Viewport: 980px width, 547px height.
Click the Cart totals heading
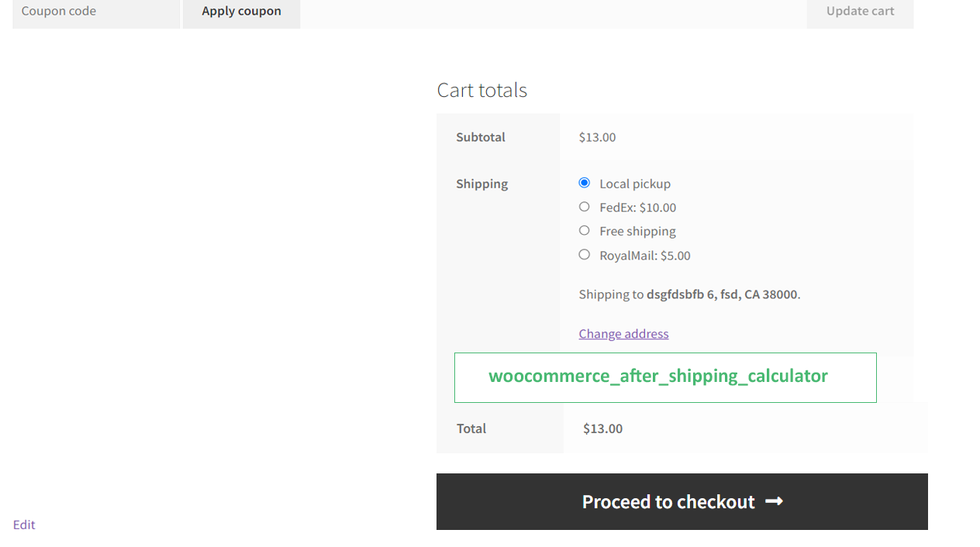click(481, 90)
